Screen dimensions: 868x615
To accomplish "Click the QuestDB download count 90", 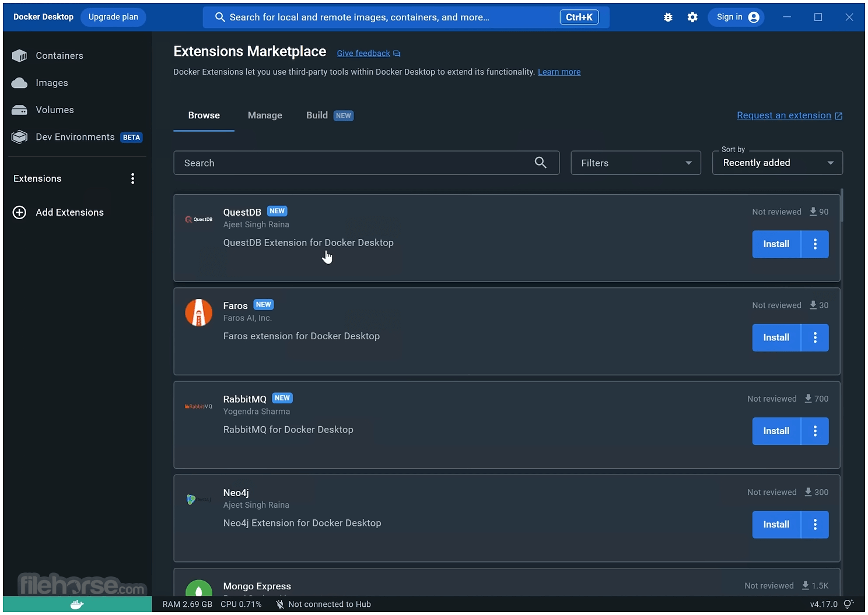I will click(819, 212).
